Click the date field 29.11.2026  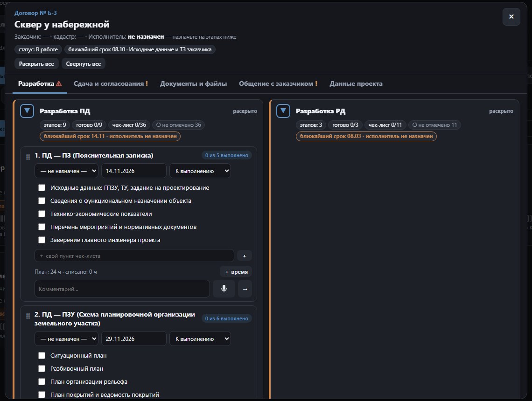(x=133, y=339)
